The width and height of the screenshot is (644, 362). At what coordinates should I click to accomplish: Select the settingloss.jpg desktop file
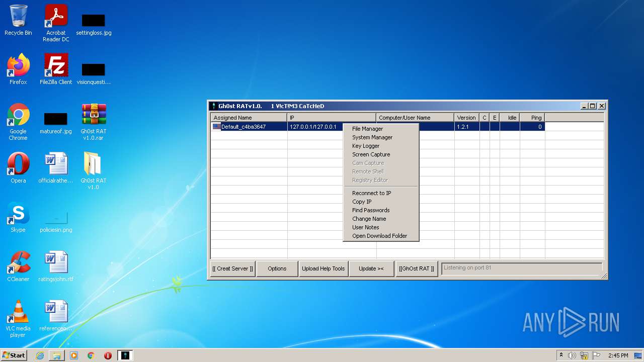click(94, 24)
